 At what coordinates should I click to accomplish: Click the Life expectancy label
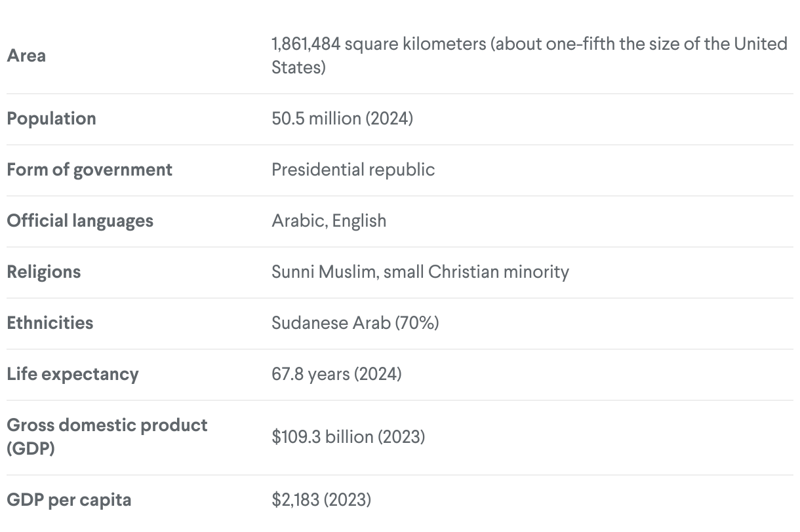click(x=72, y=374)
